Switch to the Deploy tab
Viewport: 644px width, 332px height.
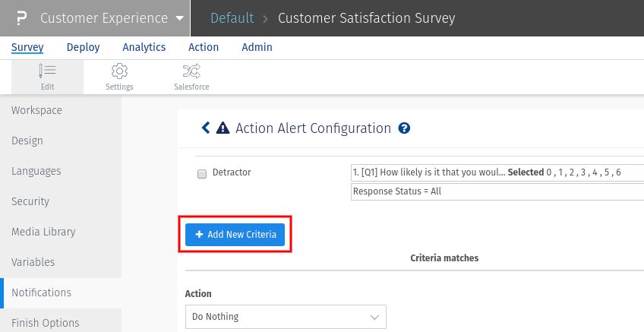(83, 47)
